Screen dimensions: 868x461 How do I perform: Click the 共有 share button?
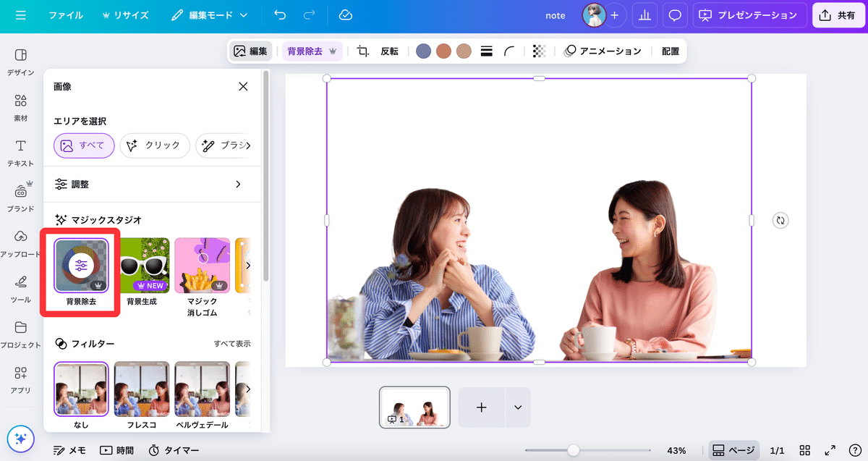click(838, 14)
